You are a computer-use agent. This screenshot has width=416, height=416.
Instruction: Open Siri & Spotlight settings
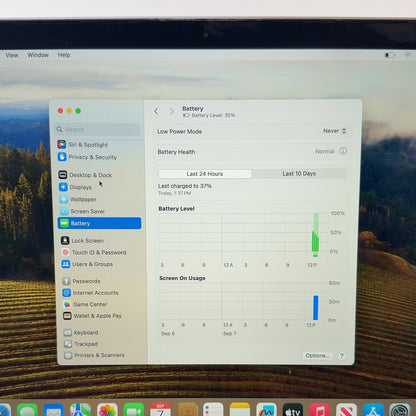coord(83,145)
